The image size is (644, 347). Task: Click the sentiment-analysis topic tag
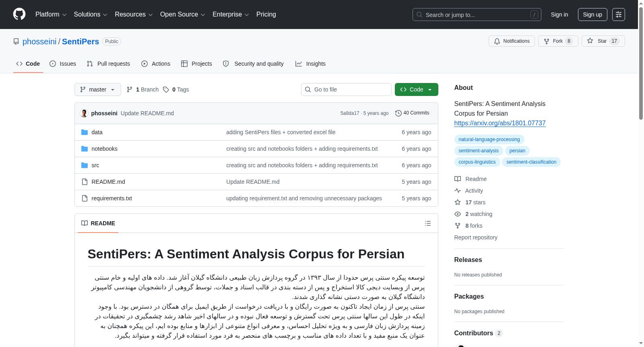click(x=479, y=151)
